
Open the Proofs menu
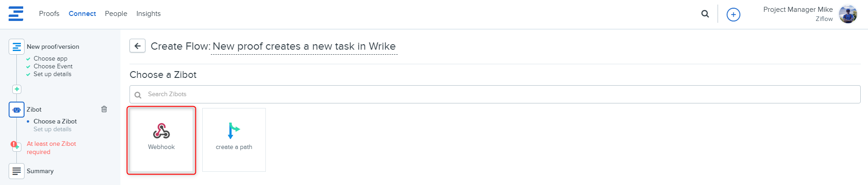(49, 14)
